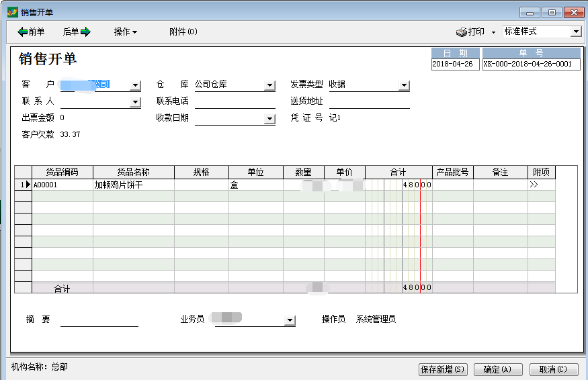This screenshot has width=588, height=380.
Task: Click the 保存新增(S) button
Action: point(442,369)
